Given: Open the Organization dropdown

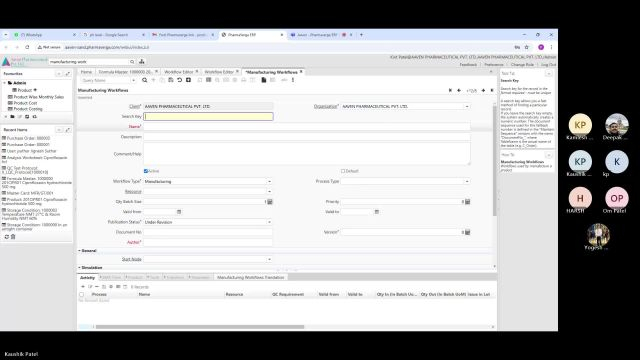Looking at the screenshot, I should click(x=467, y=107).
